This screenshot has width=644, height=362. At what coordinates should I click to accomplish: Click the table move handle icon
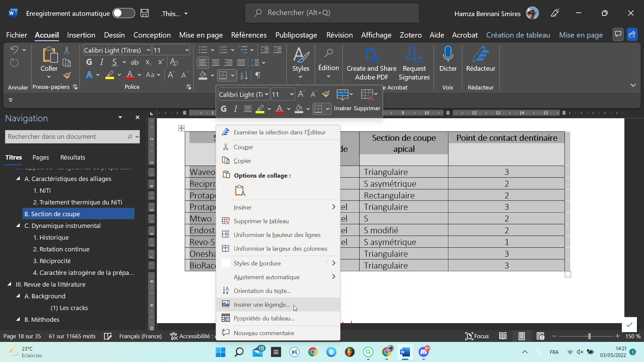pos(181,128)
